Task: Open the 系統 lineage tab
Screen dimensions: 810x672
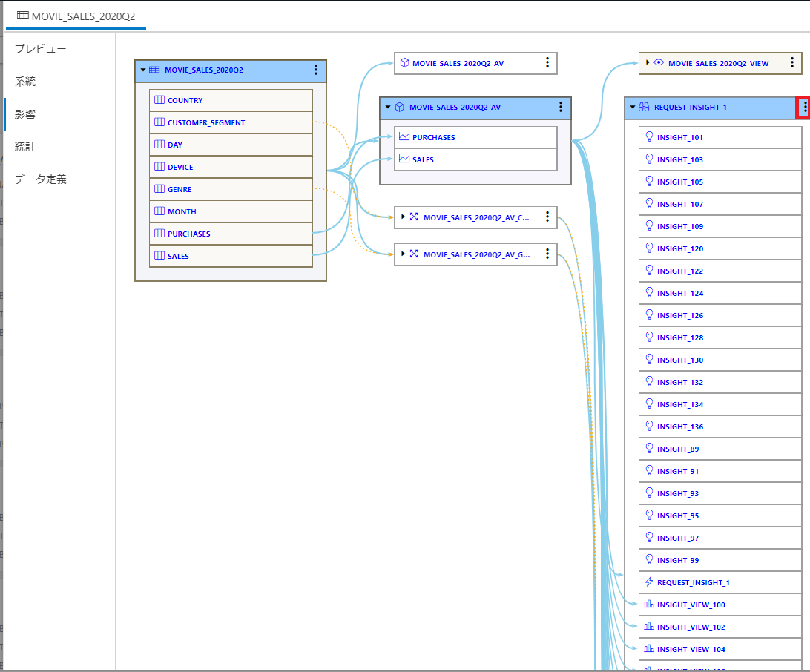Action: (25, 82)
